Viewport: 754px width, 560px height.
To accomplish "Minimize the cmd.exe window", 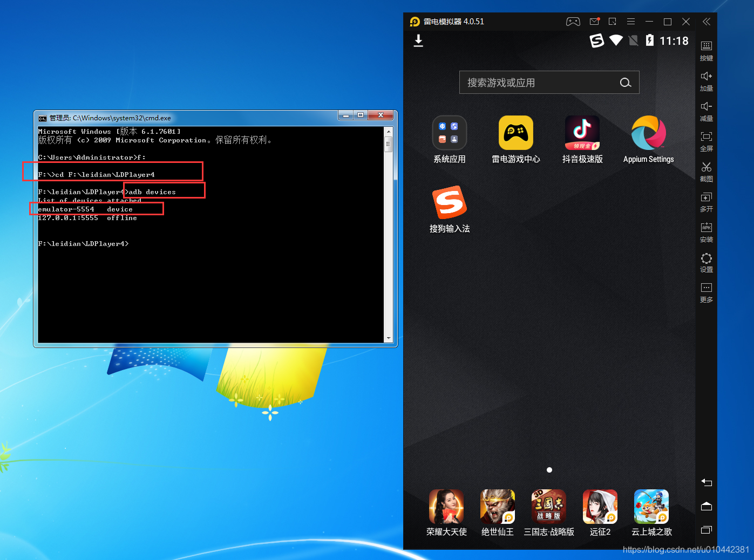I will click(x=345, y=115).
